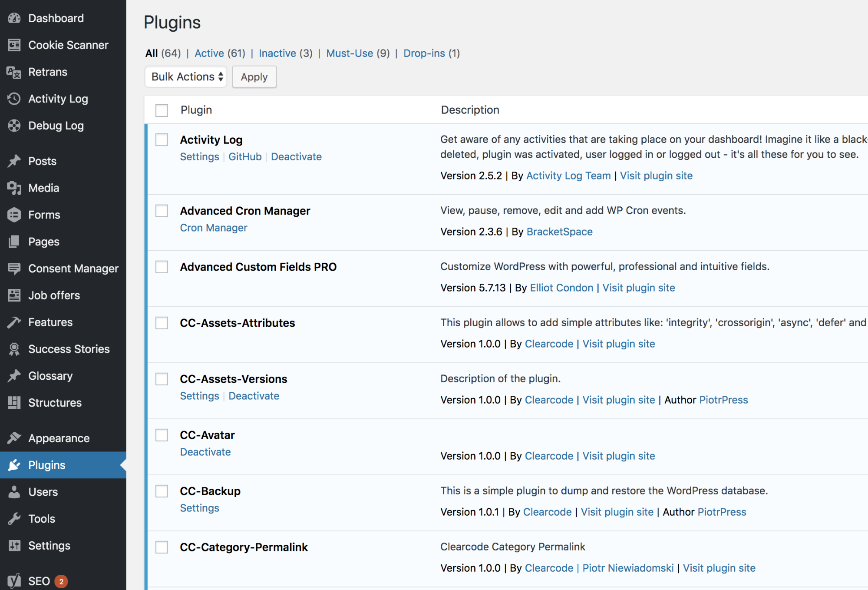
Task: Click the Success Stories award icon
Action: (14, 349)
